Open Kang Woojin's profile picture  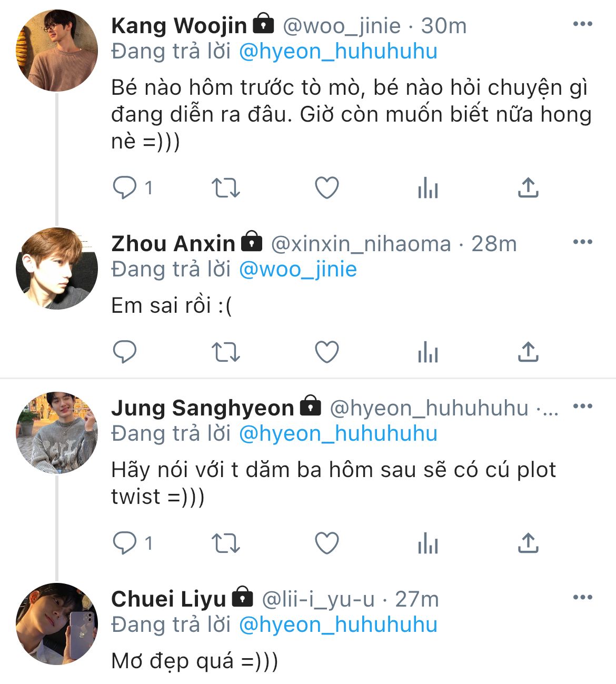point(57,51)
